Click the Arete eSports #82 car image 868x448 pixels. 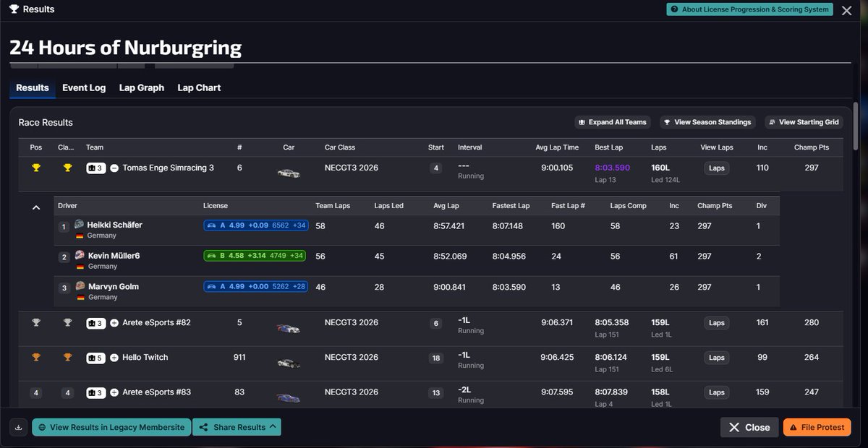[x=289, y=328]
